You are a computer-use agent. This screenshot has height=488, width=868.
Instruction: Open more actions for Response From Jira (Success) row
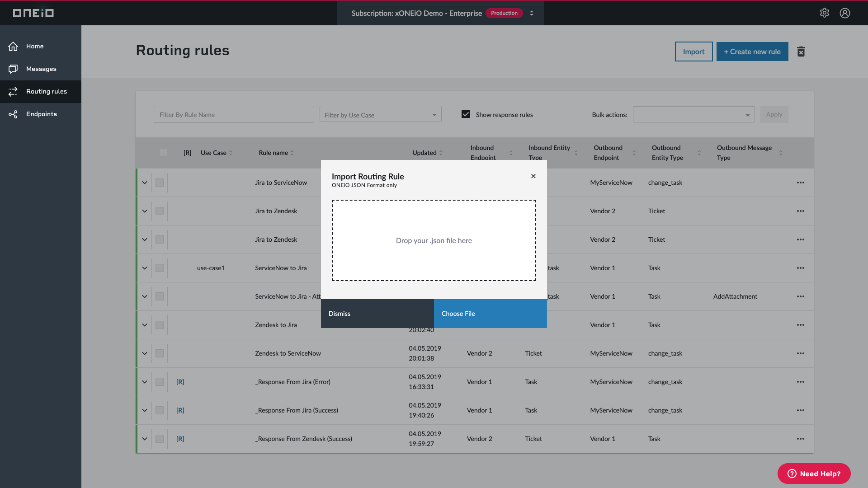click(x=801, y=410)
